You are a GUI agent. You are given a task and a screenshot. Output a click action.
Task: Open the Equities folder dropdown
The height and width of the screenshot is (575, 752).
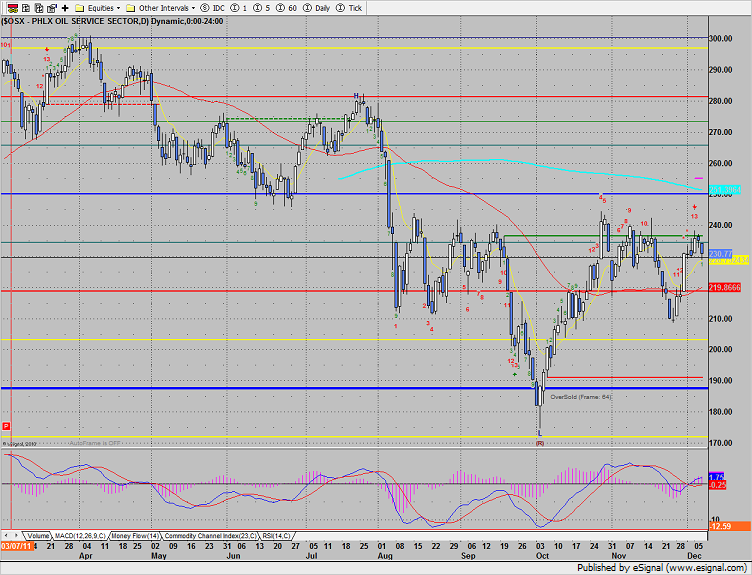click(101, 7)
